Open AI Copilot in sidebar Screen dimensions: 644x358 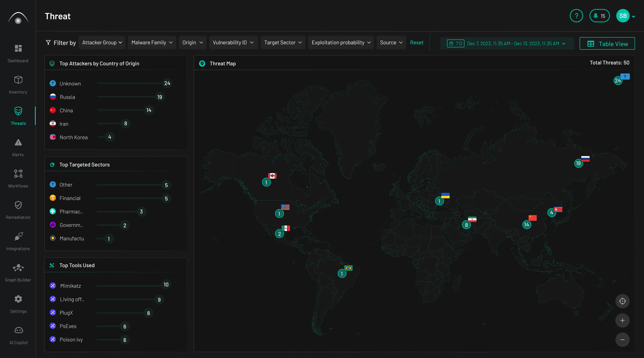click(19, 335)
